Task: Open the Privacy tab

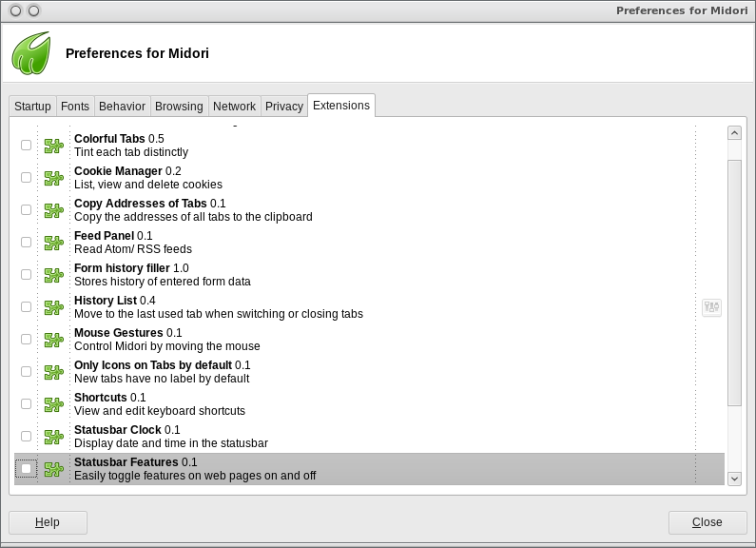Action: 283,107
